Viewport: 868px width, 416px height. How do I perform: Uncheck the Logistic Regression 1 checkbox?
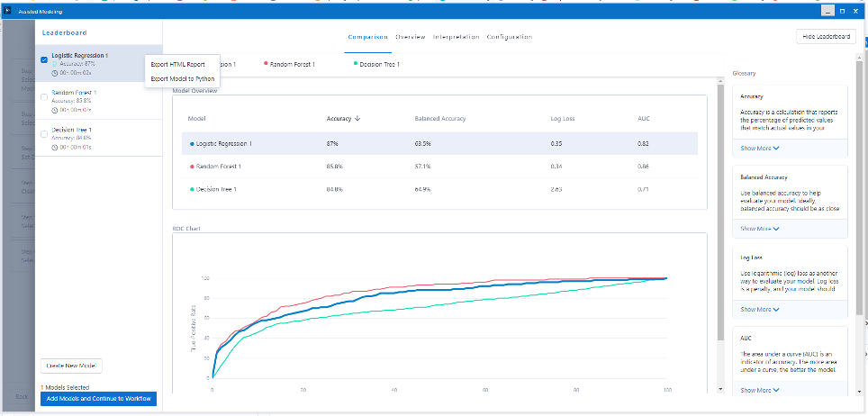tap(45, 59)
